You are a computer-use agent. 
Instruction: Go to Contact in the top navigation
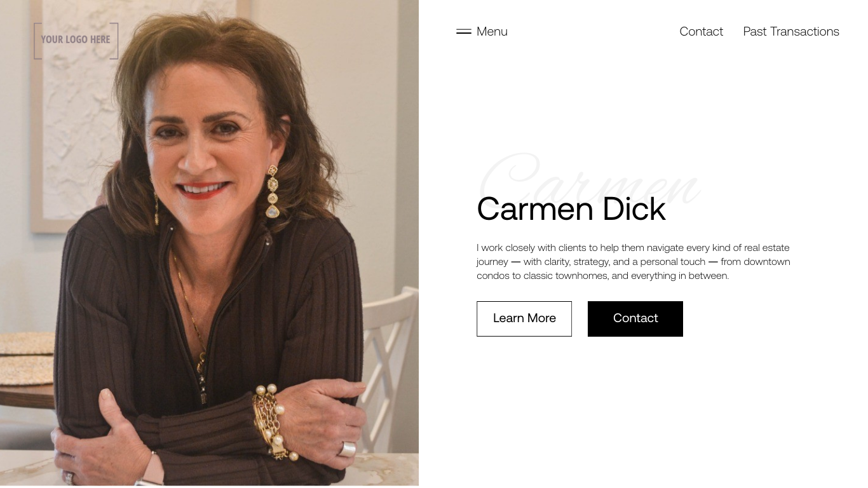click(701, 31)
